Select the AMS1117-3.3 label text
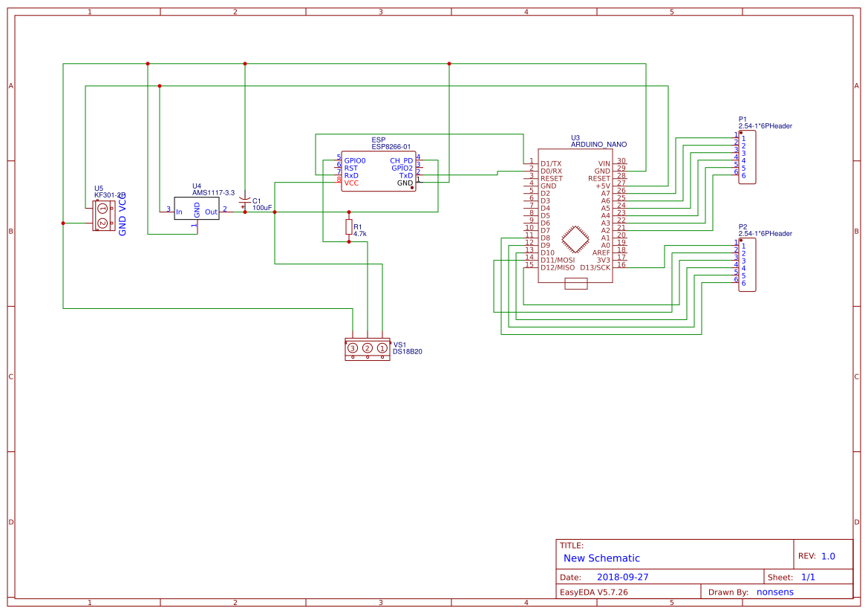The width and height of the screenshot is (868, 614). click(x=213, y=193)
